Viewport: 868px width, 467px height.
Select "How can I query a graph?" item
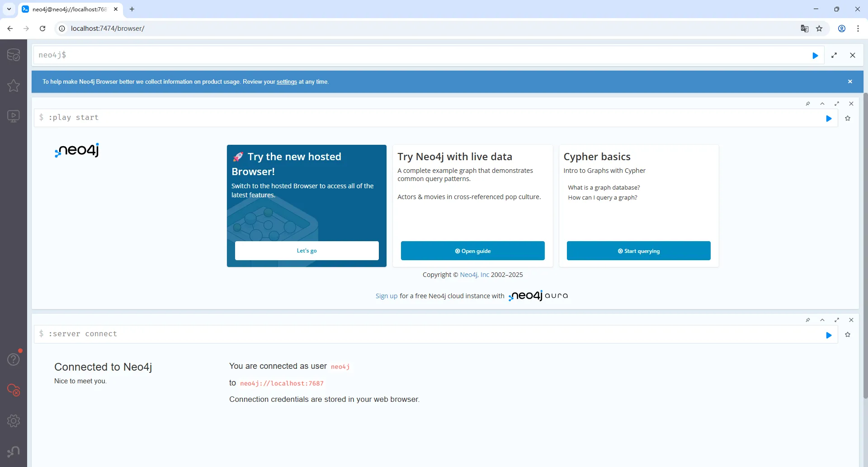[x=602, y=198]
